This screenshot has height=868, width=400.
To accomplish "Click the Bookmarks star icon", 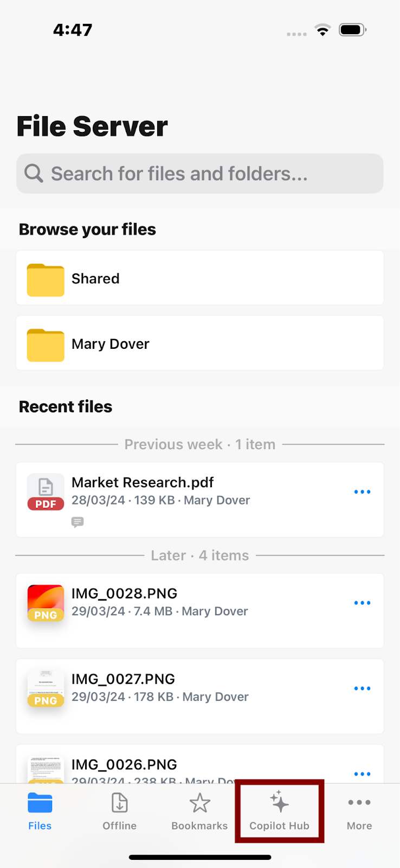I will coord(199,803).
